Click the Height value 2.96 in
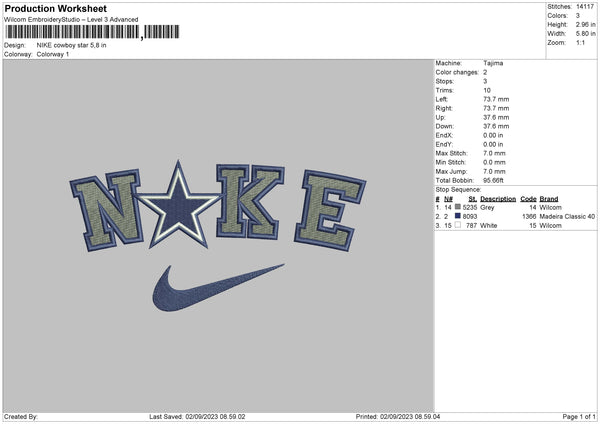600x424 pixels. 585,24
